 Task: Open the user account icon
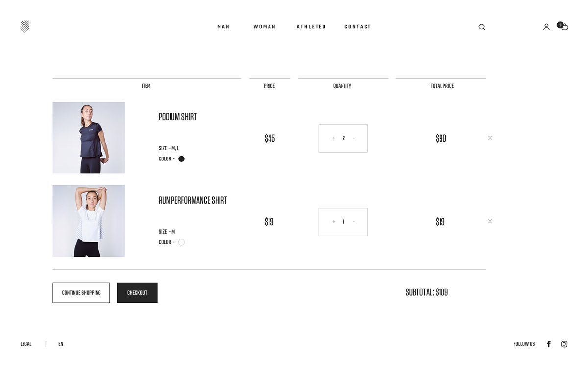[x=546, y=27]
